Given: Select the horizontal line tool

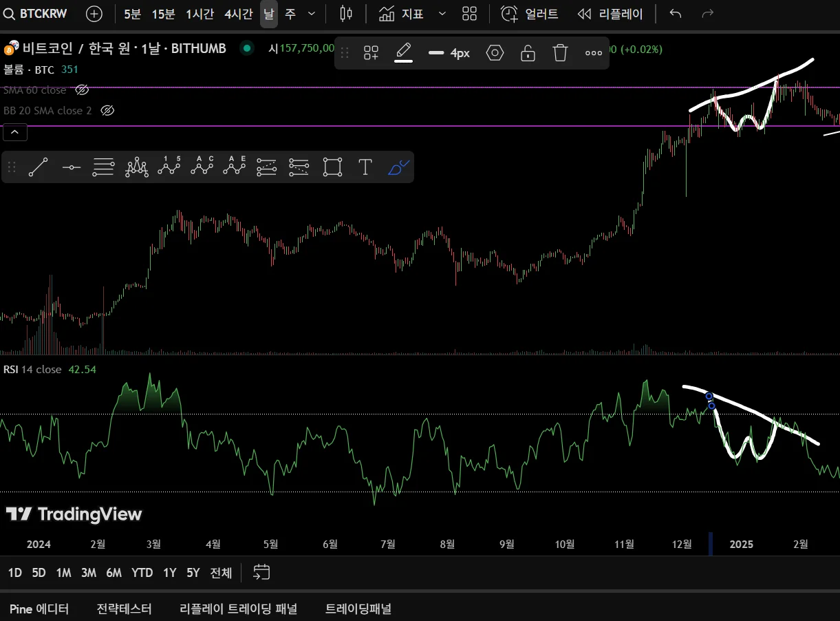Looking at the screenshot, I should [71, 167].
